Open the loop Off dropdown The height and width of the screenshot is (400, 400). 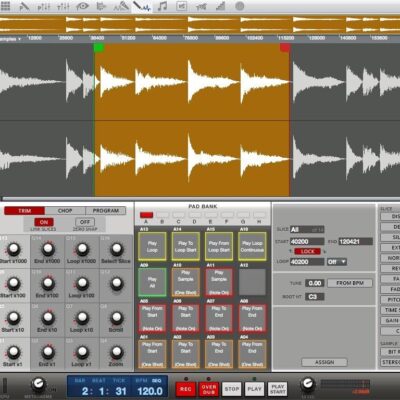tap(337, 262)
